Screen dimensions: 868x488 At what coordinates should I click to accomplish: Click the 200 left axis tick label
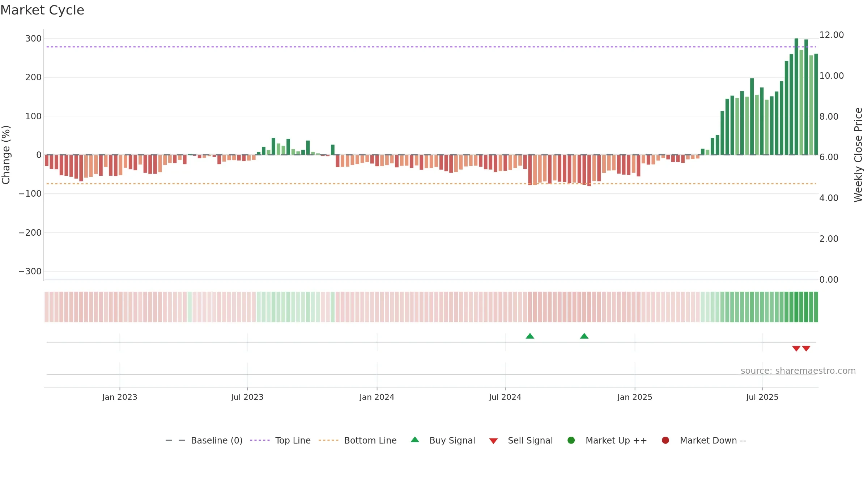pyautogui.click(x=33, y=77)
